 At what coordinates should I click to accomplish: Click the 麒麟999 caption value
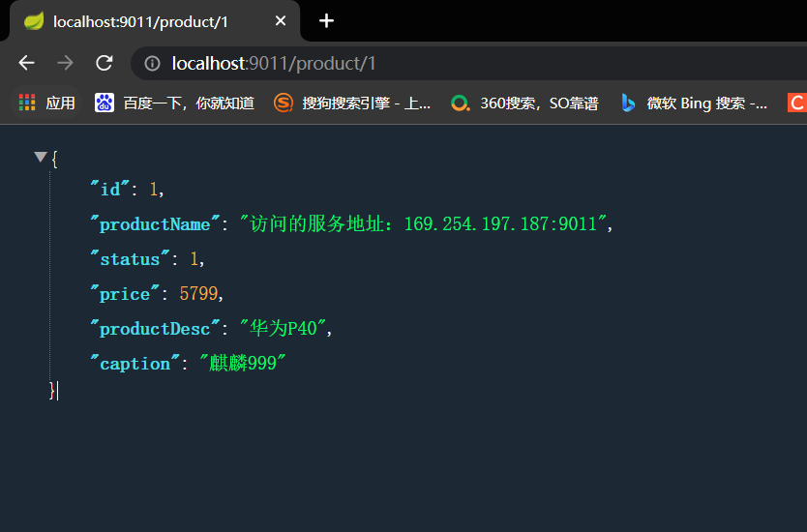point(243,363)
